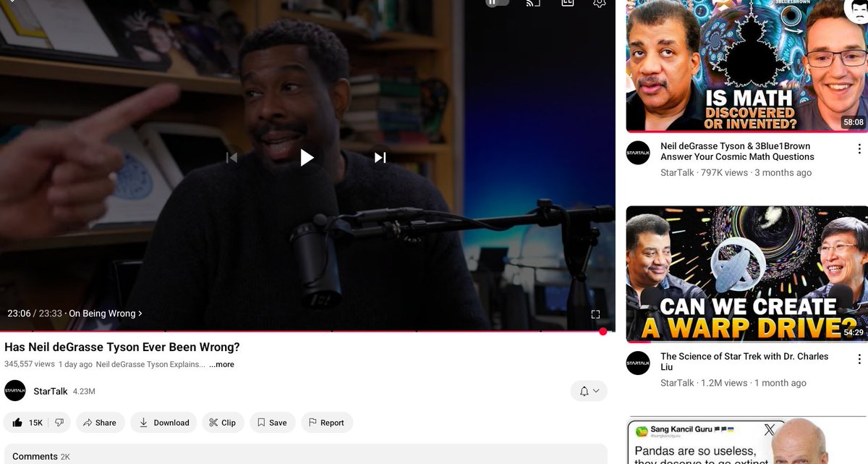Click the '345,557 views 1 day ago' text
The height and width of the screenshot is (464, 868).
click(x=48, y=364)
